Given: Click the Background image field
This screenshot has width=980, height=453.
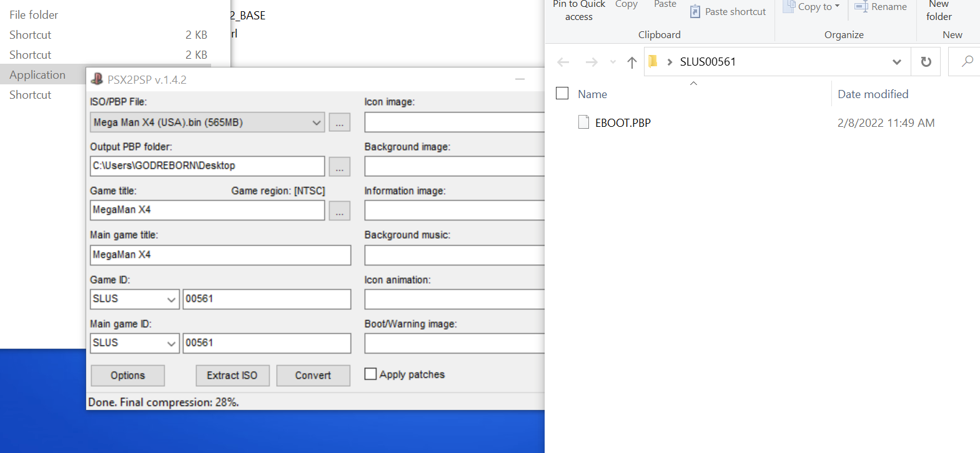Looking at the screenshot, I should [455, 166].
